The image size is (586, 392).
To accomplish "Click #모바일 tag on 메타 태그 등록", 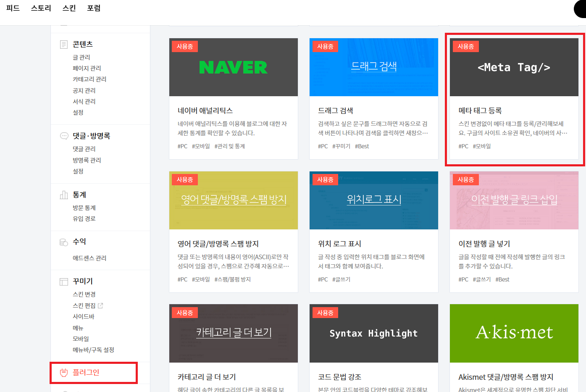I will click(482, 146).
